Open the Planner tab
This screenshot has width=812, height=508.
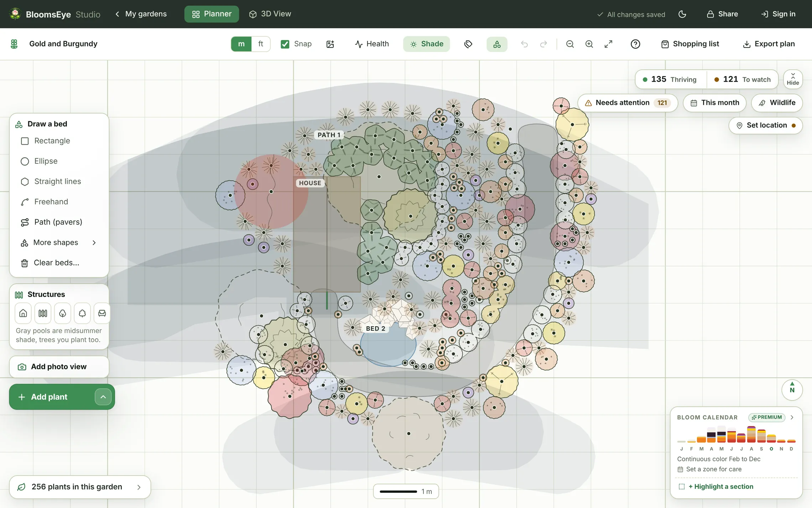pos(212,14)
